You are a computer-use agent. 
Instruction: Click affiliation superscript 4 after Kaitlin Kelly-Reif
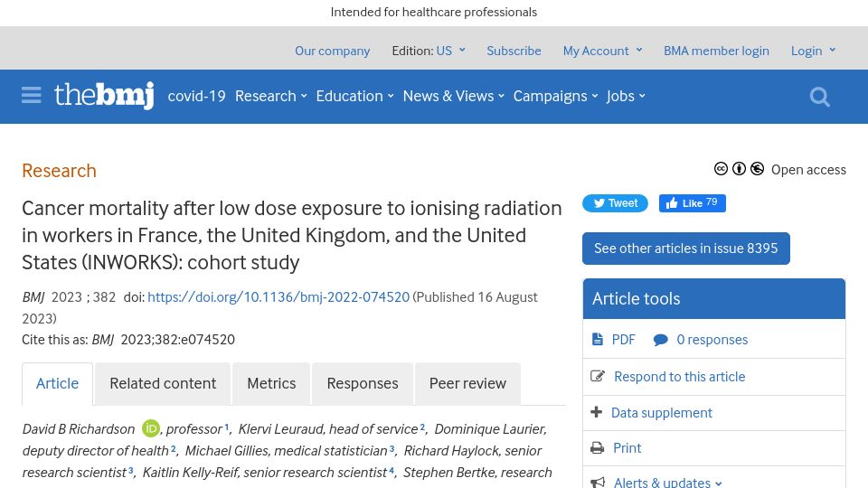391,470
